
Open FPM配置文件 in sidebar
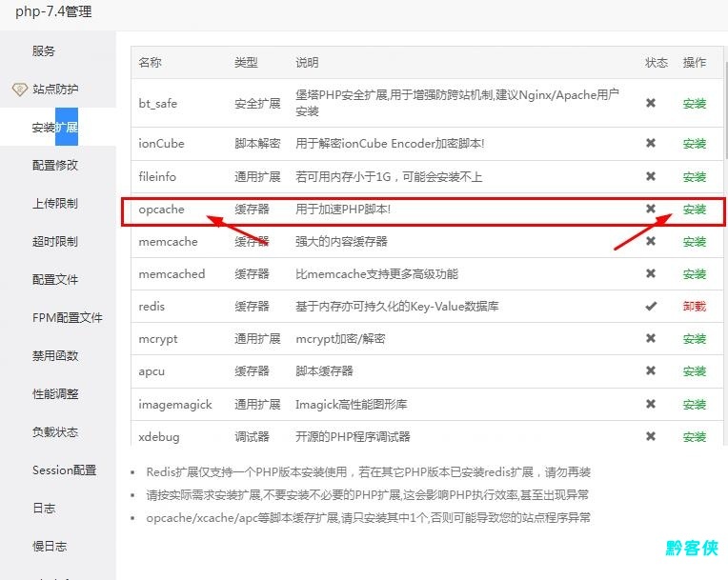68,317
